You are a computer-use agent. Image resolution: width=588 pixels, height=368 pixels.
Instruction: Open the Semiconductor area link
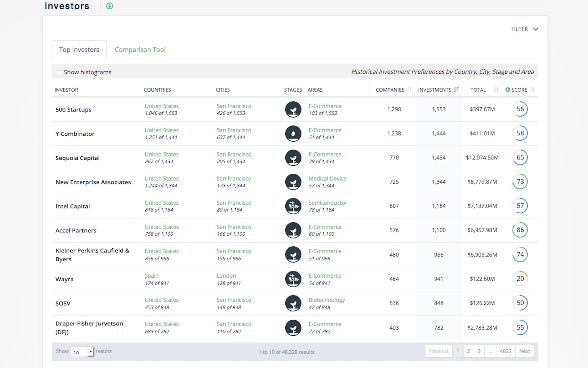click(x=328, y=203)
